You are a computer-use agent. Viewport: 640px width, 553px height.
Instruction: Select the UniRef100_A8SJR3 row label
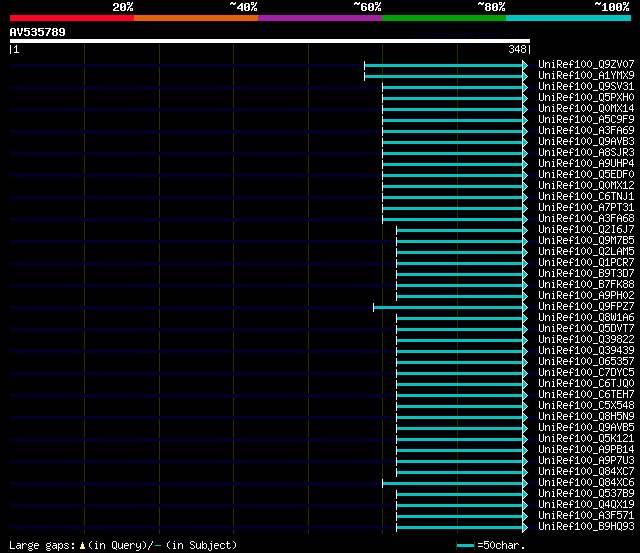(x=586, y=153)
